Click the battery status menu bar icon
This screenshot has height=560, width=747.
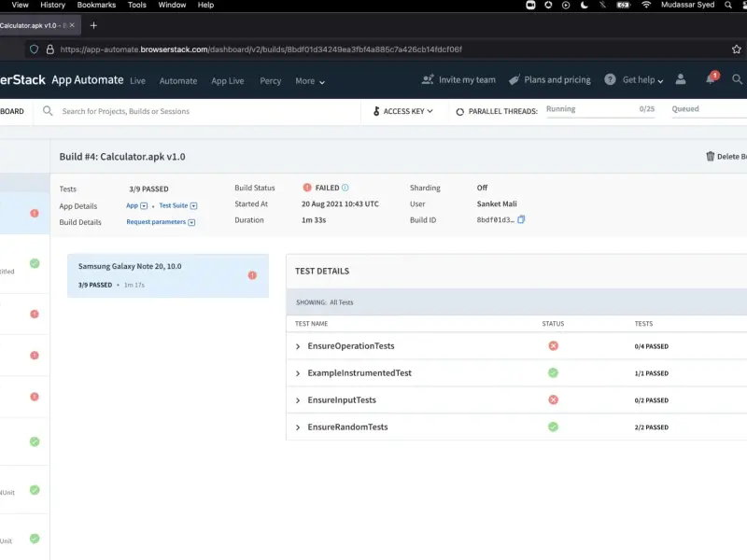click(623, 5)
